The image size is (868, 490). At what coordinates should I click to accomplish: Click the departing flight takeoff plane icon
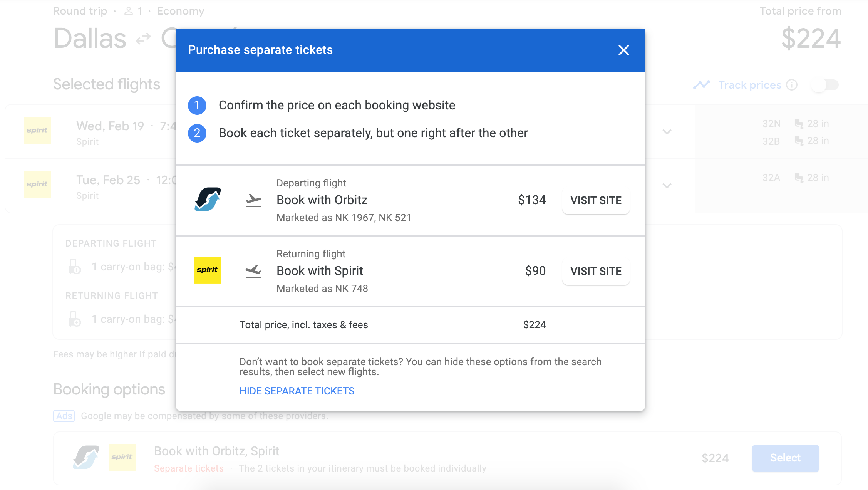253,200
